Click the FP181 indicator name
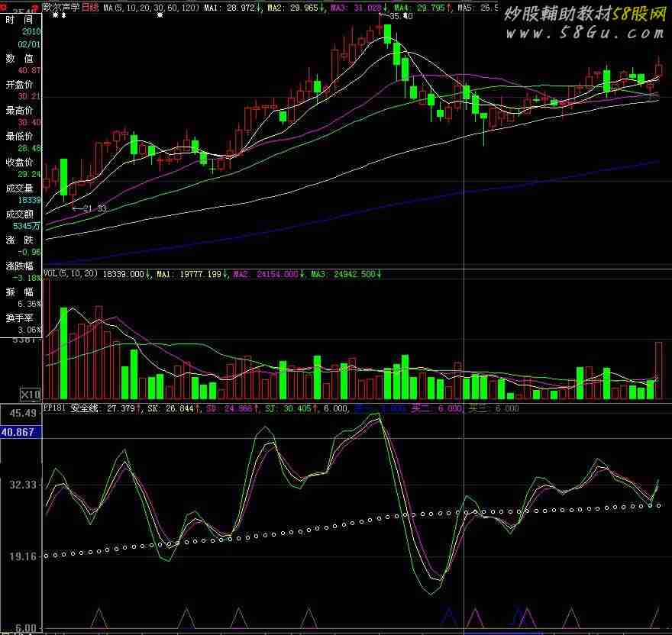 click(x=54, y=408)
